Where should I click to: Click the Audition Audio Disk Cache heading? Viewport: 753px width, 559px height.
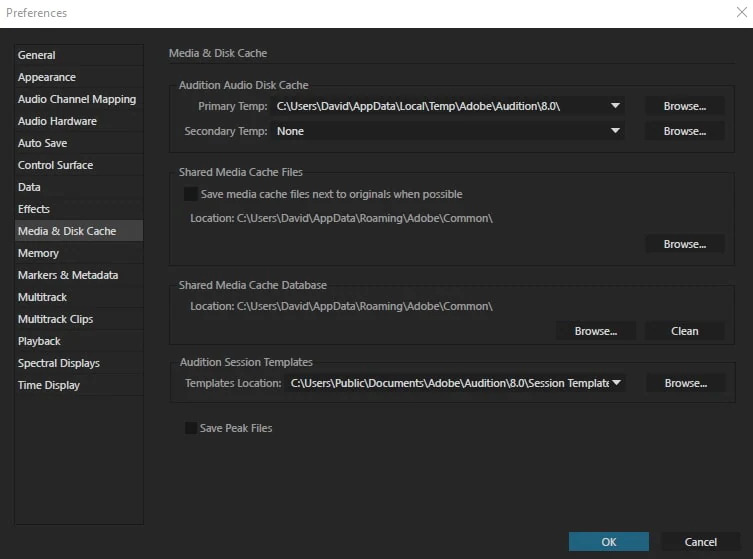(243, 85)
